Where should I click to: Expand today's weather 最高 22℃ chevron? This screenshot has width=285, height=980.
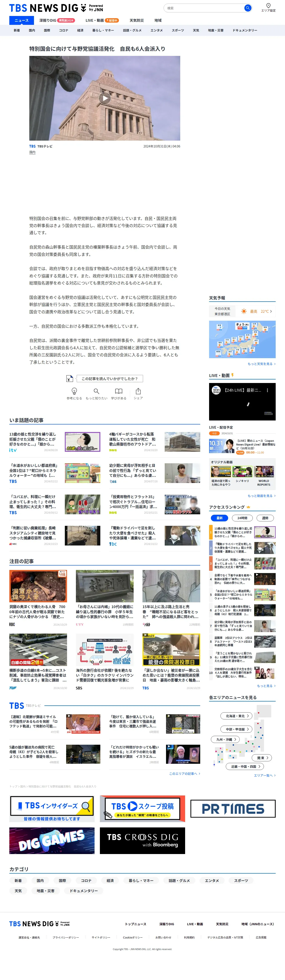[271, 311]
